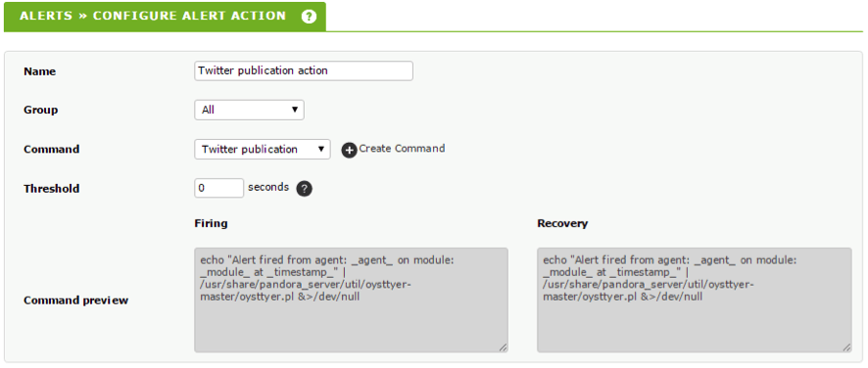Click the Firing preview resize grip

503,347
